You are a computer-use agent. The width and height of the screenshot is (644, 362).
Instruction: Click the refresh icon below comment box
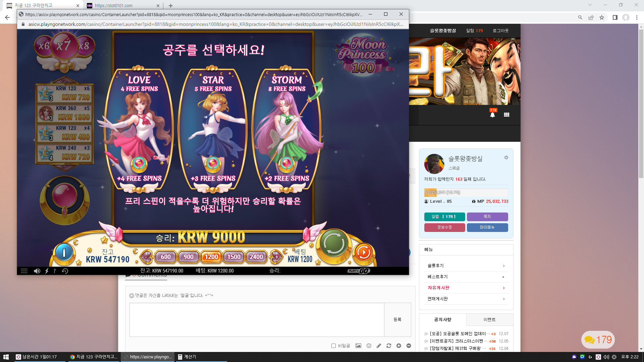(389, 346)
